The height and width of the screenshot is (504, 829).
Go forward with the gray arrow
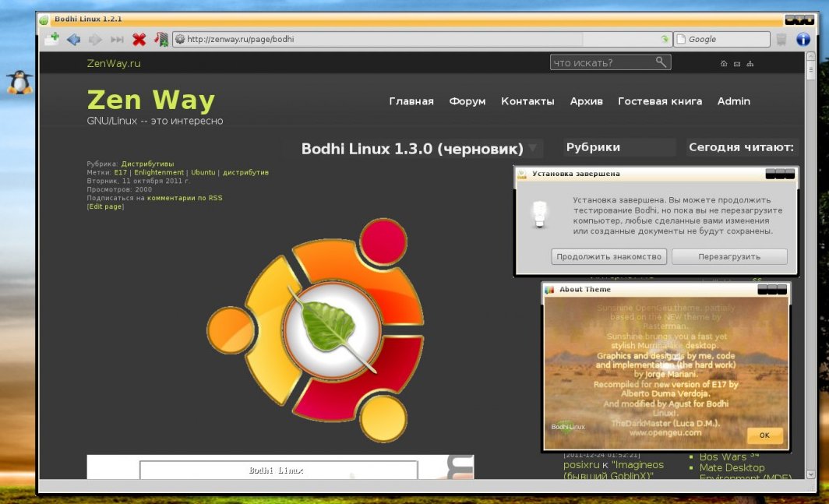tap(95, 39)
